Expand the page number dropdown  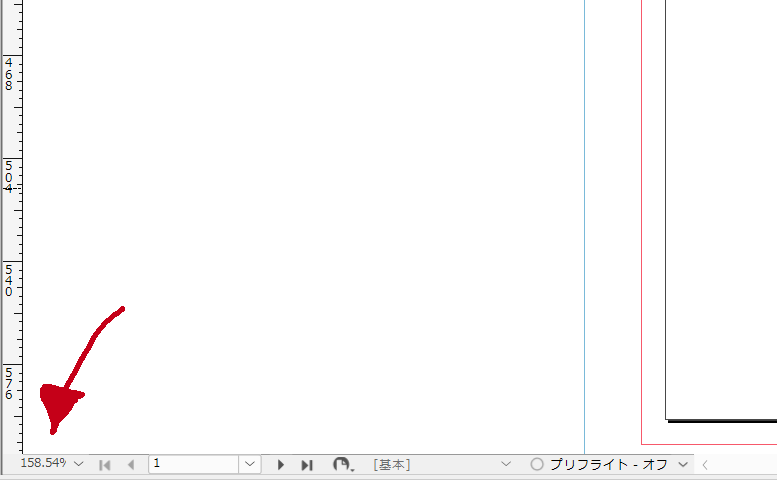(250, 464)
